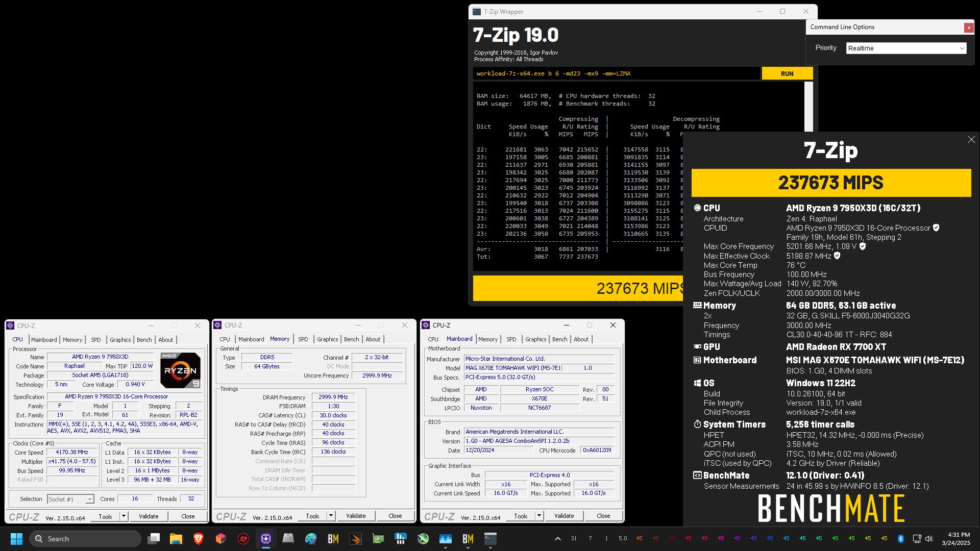This screenshot has height=551, width=980.
Task: Open SPD tab in left CPU-Z window
Action: [96, 340]
